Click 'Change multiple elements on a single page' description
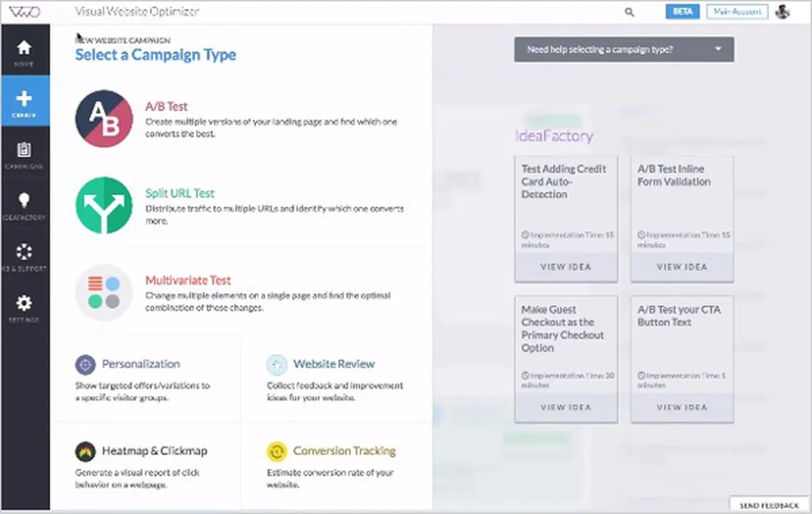The image size is (812, 514). (x=268, y=302)
